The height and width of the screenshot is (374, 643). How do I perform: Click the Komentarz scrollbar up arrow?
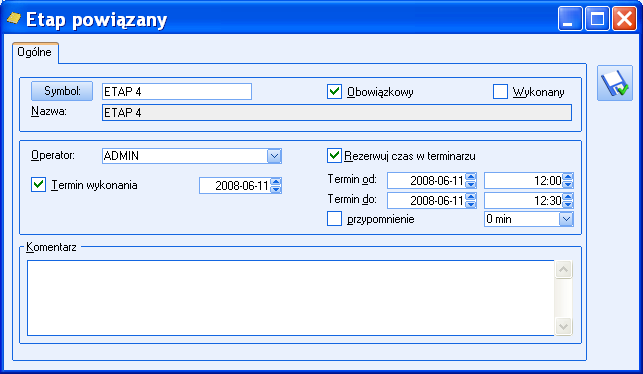pos(563,269)
